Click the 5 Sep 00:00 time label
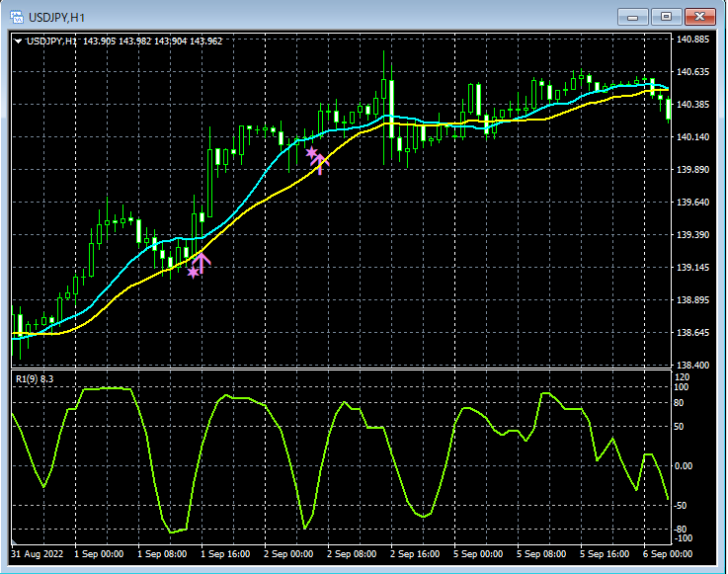 coord(478,554)
